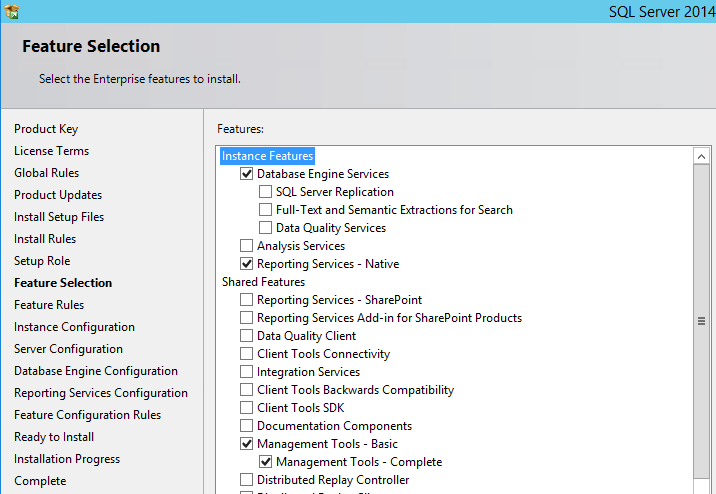Viewport: 716px width, 494px height.
Task: Select the Install Rules step
Action: coord(45,239)
